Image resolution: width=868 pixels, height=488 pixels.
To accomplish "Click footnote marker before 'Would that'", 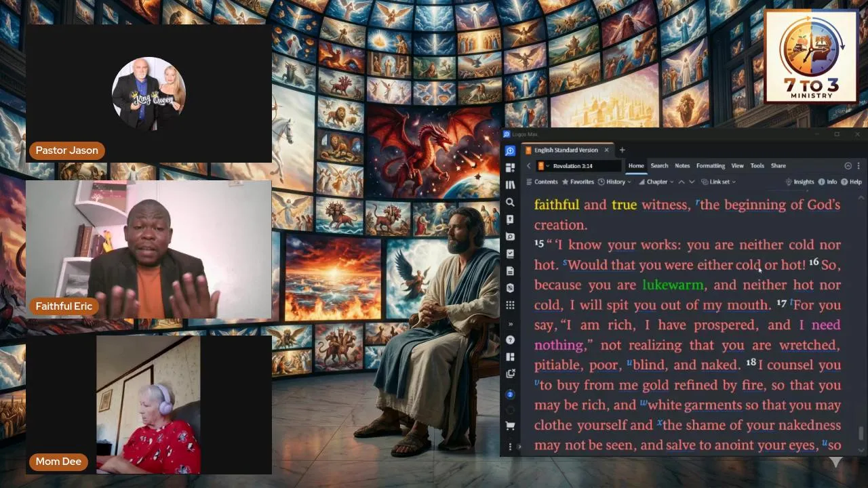I will [565, 263].
